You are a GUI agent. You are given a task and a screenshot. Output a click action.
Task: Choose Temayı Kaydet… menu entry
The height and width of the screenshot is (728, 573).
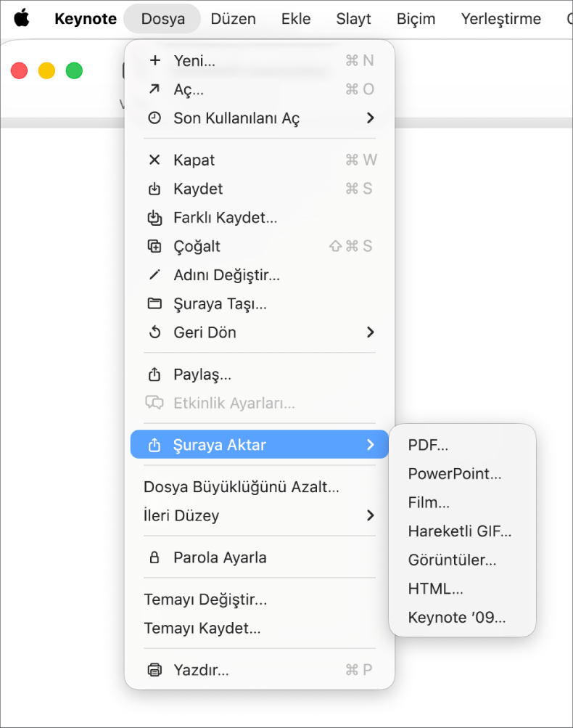tap(260, 628)
